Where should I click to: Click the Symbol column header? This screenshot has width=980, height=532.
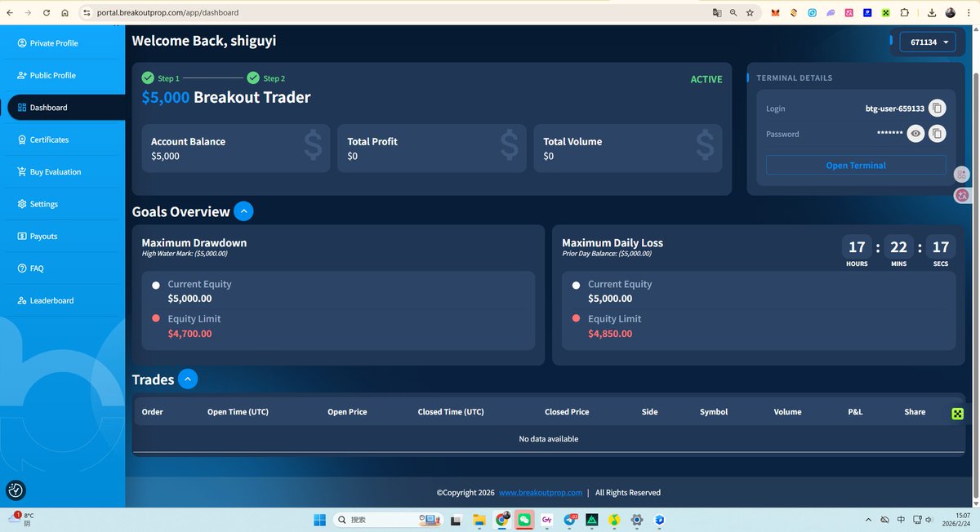[x=714, y=412]
